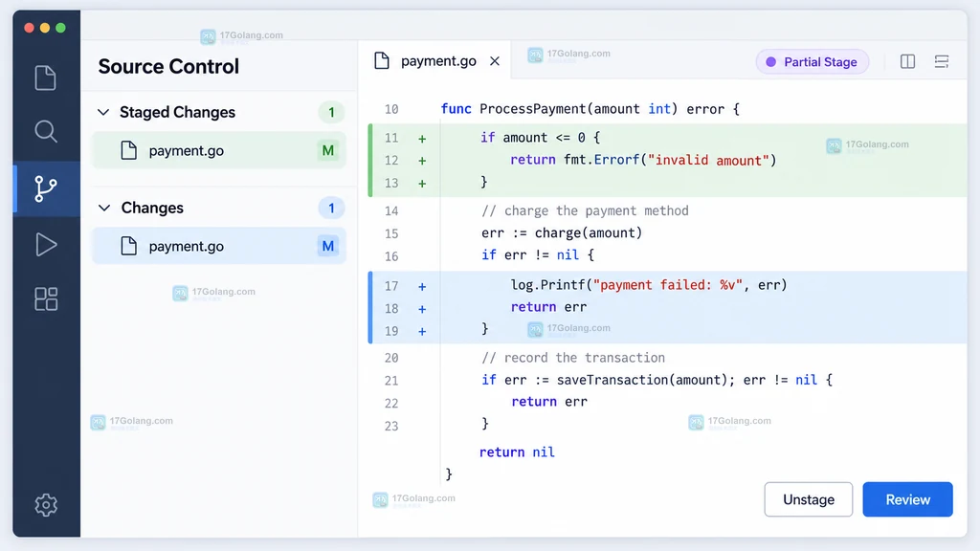Click blue M status badge under Changes
The width and height of the screenshot is (980, 551).
327,246
